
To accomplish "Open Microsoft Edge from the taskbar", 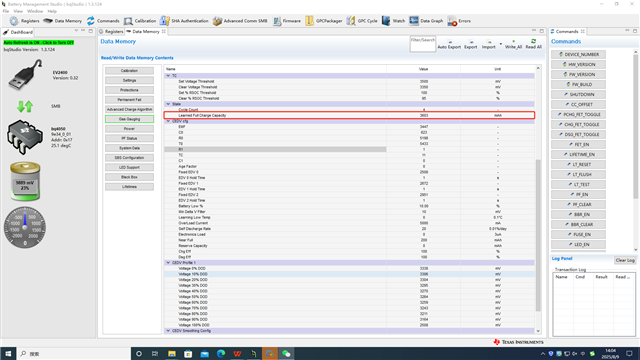I will [221, 353].
